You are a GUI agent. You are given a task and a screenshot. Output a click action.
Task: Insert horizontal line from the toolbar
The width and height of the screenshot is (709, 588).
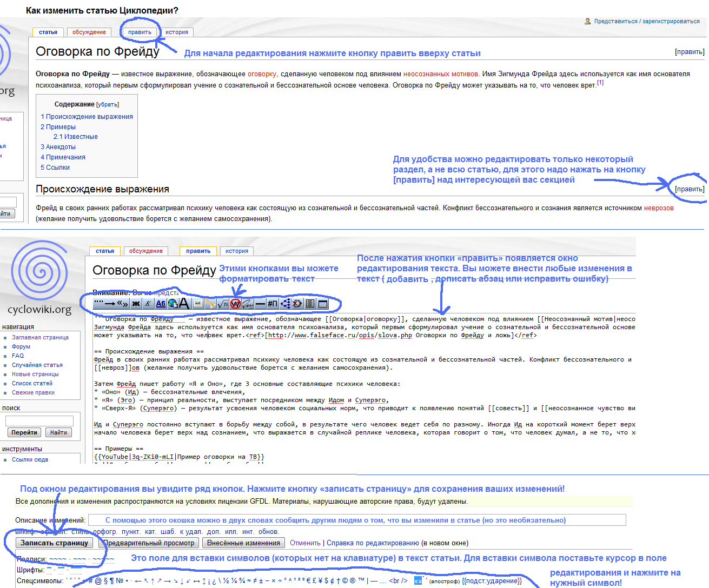click(x=260, y=304)
